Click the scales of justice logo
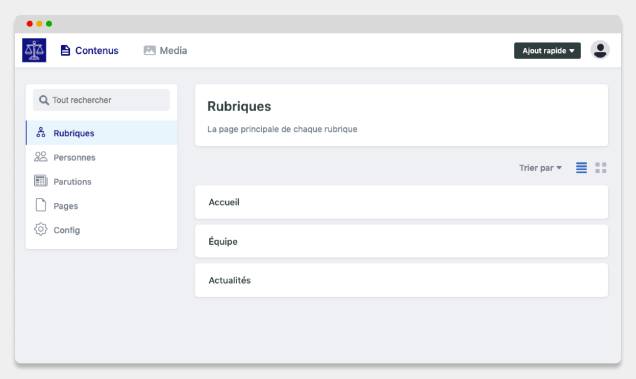 coord(34,50)
